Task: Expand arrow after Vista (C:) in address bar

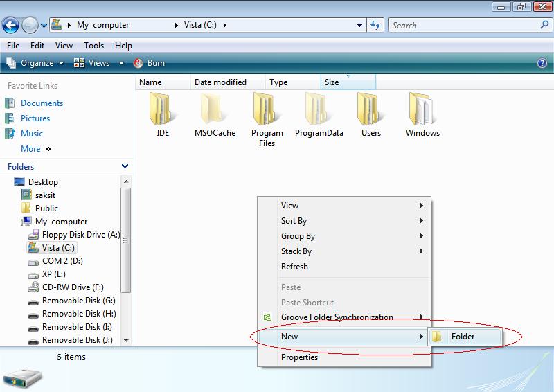Action: click(x=224, y=25)
